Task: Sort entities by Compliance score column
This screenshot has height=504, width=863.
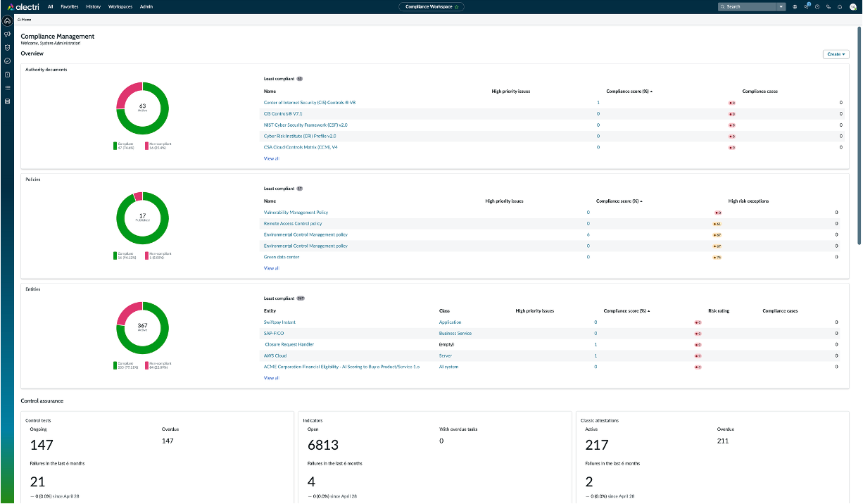Action: click(627, 310)
